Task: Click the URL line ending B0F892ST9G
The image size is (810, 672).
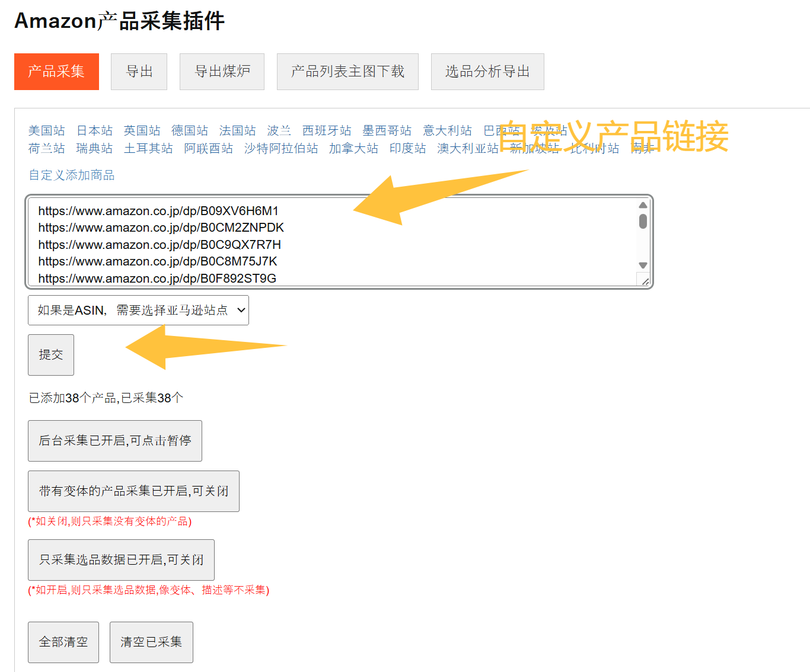Action: [157, 279]
